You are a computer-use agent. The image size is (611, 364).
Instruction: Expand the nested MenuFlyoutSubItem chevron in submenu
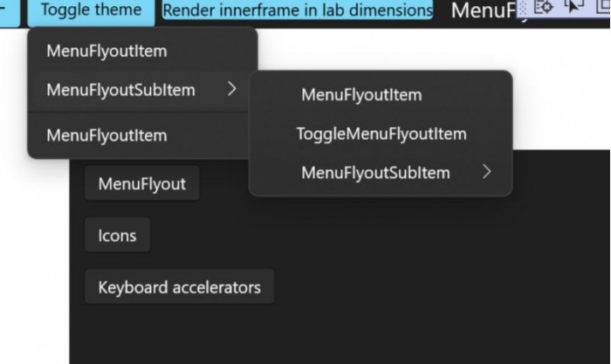click(486, 173)
